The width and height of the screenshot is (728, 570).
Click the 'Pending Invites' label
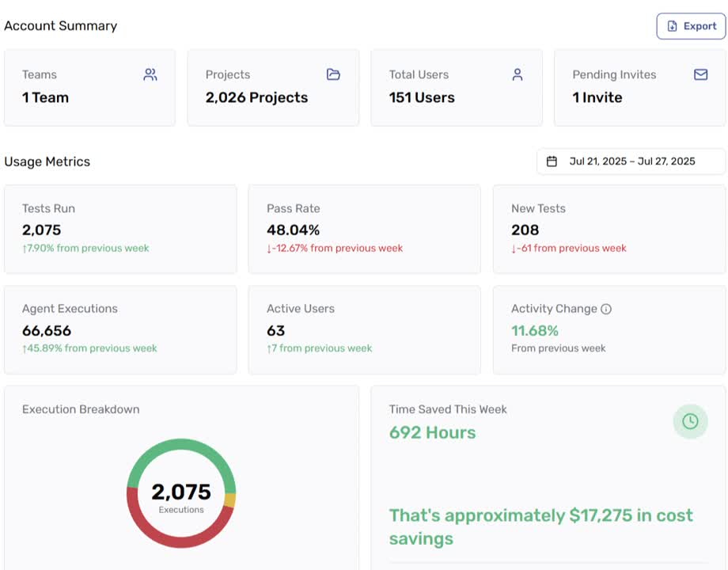[614, 74]
